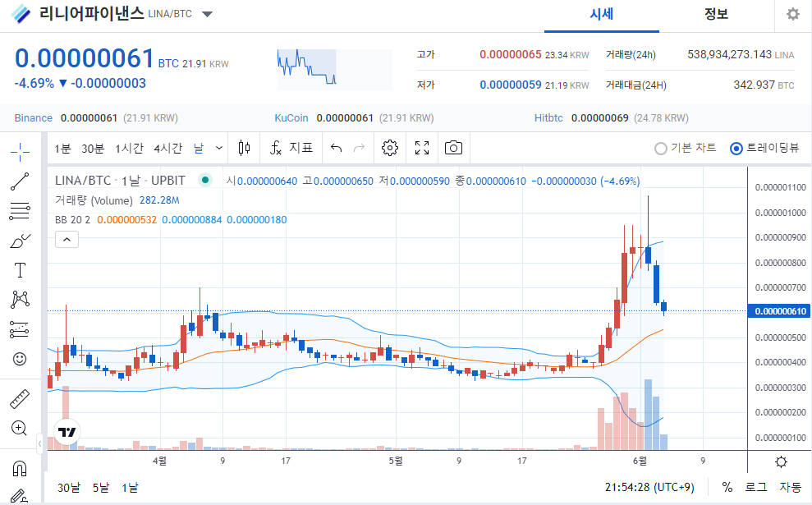Open the timezone 21:54:28 (UTC+9) menu
Image resolution: width=812 pixels, height=505 pixels.
[649, 488]
